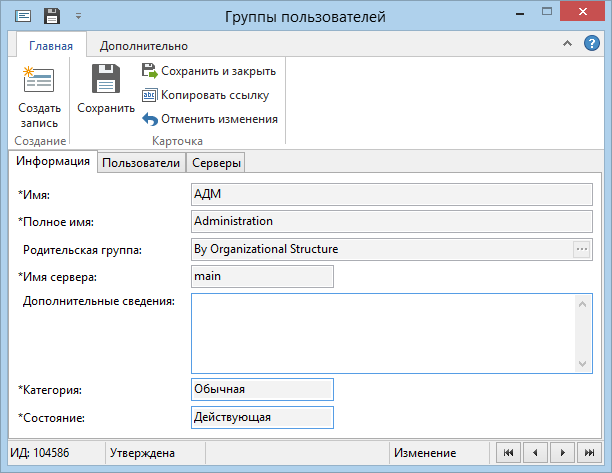Open parent group ellipsis selector
The height and width of the screenshot is (473, 612).
[582, 249]
